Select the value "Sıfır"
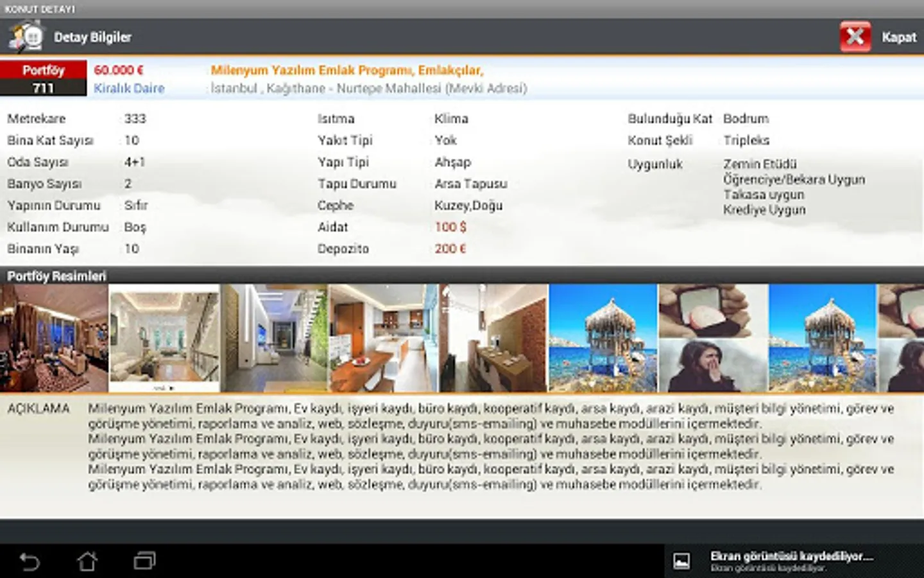Screen dimensions: 924x578 pos(135,206)
